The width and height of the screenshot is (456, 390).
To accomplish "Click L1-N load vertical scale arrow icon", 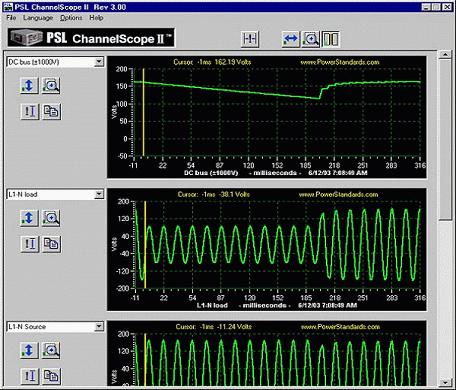I will click(29, 218).
